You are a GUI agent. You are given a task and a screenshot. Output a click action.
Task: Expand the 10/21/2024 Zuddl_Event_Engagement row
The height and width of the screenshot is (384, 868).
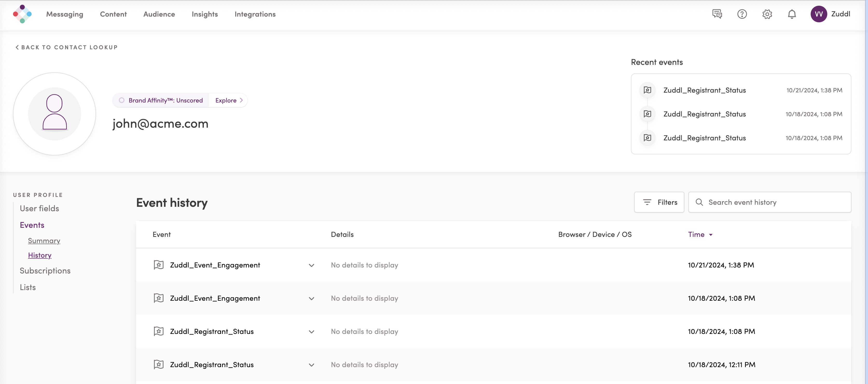coord(311,265)
